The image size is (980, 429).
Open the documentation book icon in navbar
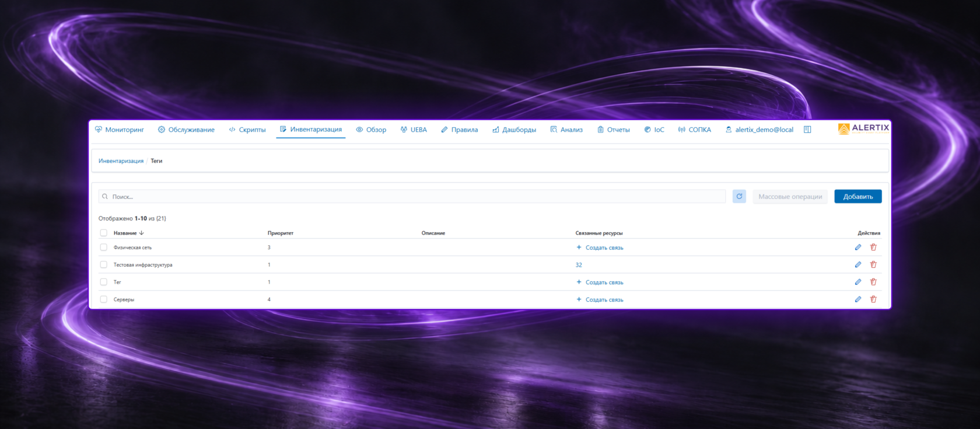tap(807, 130)
